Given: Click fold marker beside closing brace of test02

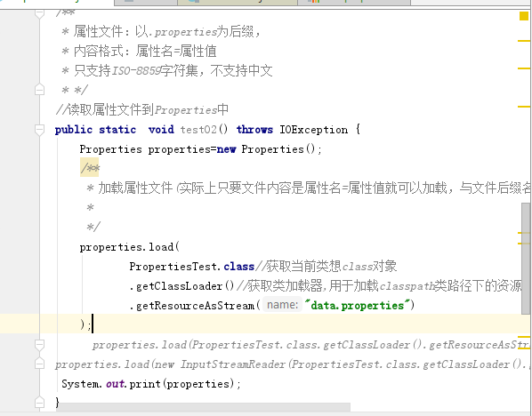Looking at the screenshot, I should [39, 403].
